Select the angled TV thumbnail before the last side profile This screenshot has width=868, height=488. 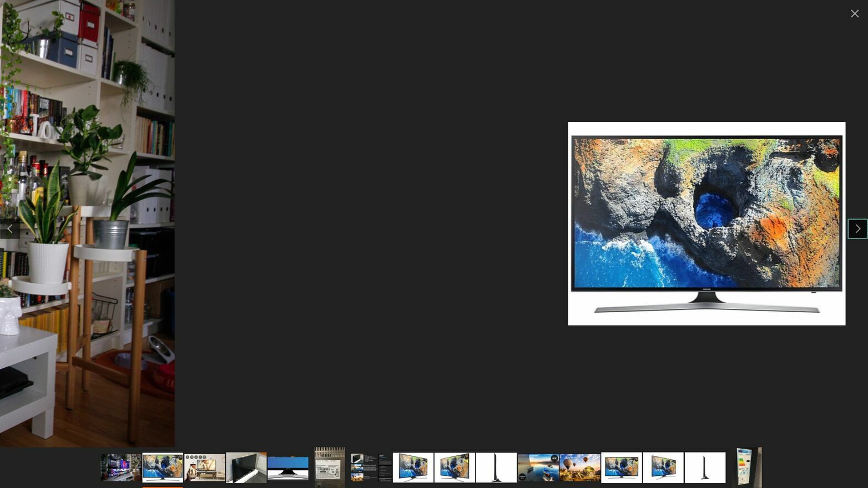click(663, 467)
